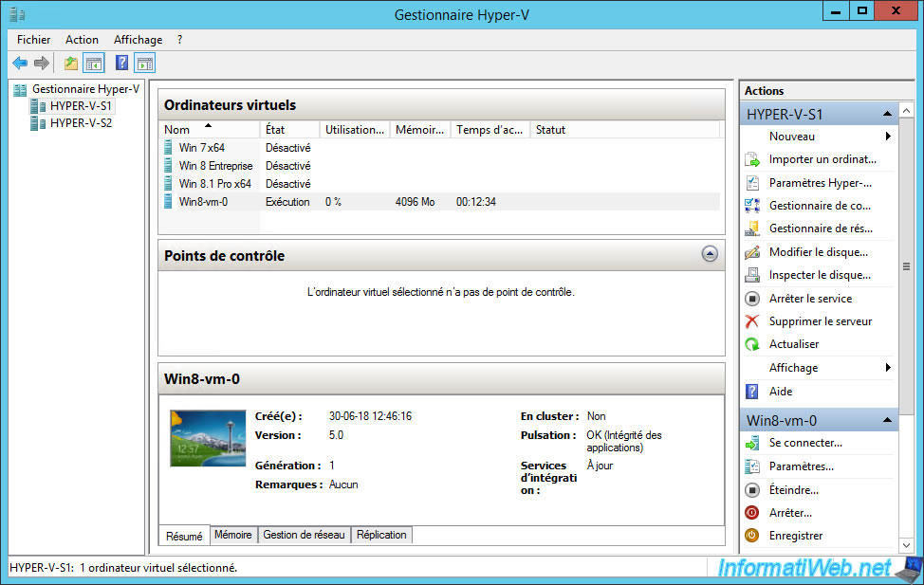Click the Win8-vm-0 preview thumbnail
Image resolution: width=924 pixels, height=585 pixels.
click(208, 438)
